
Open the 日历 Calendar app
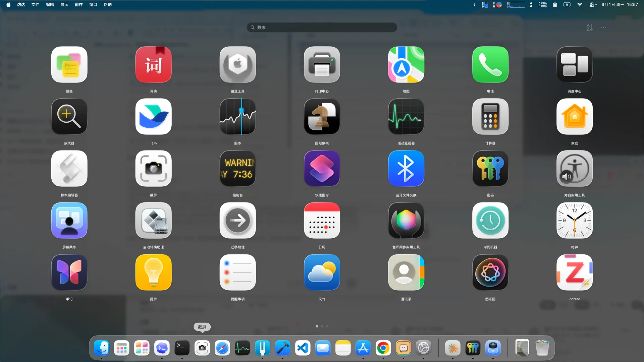pyautogui.click(x=322, y=221)
